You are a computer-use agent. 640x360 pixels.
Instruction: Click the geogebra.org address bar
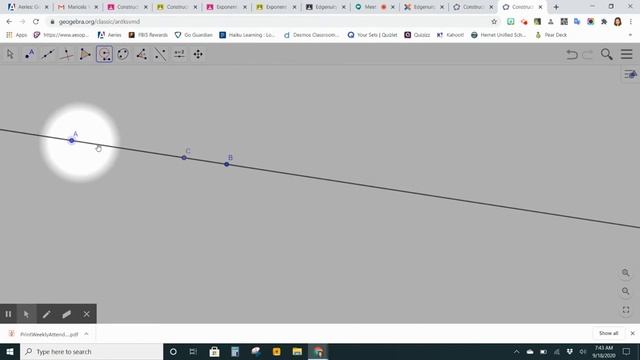269,22
